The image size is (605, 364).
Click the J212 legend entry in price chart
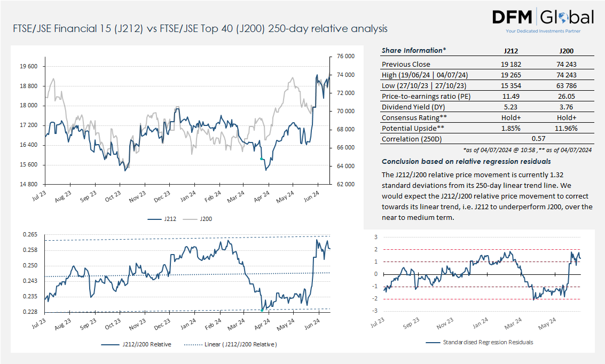162,219
